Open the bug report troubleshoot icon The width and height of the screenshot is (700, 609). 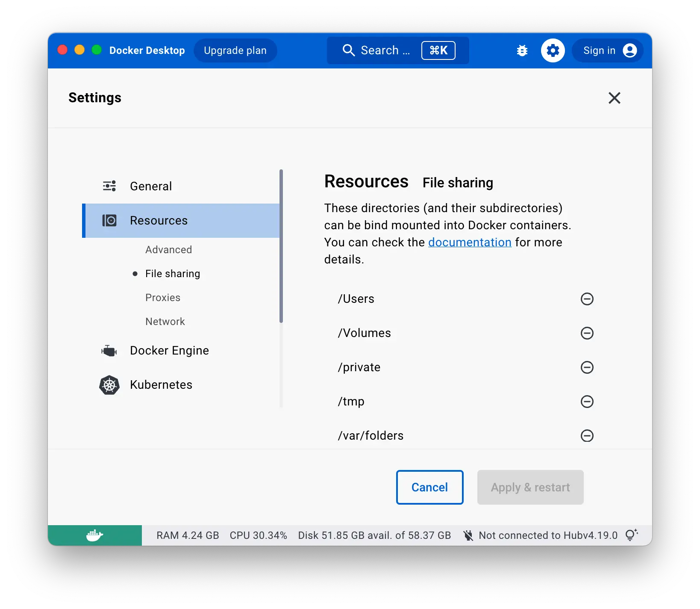click(x=522, y=50)
